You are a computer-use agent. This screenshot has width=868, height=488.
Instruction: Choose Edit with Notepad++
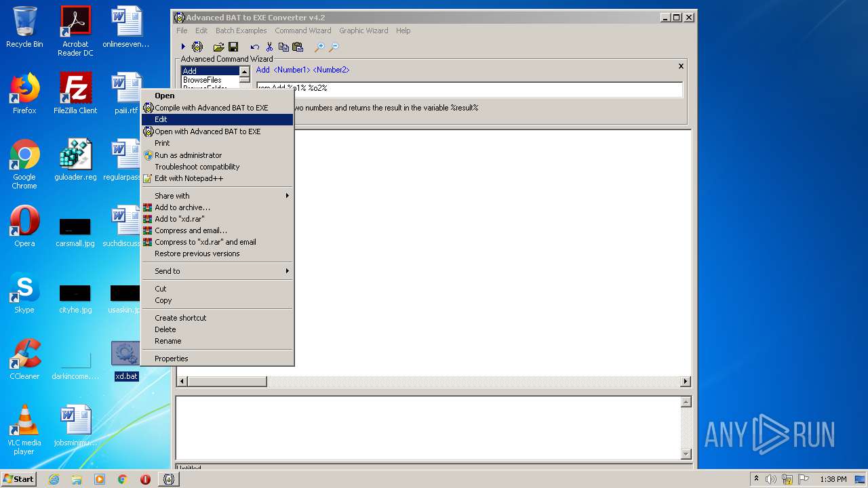[217, 178]
